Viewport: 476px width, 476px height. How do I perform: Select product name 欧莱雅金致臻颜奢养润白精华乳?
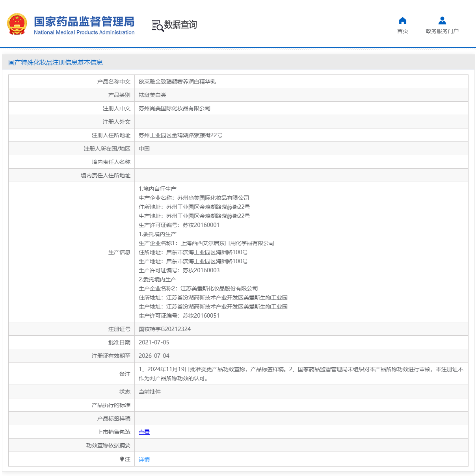[x=177, y=82]
